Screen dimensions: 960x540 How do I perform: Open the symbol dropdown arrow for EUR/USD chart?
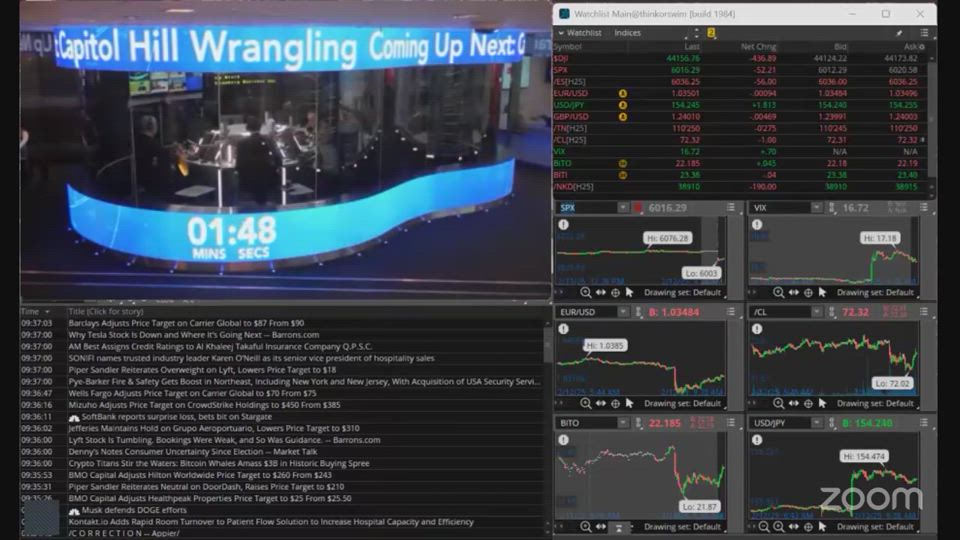pos(622,312)
